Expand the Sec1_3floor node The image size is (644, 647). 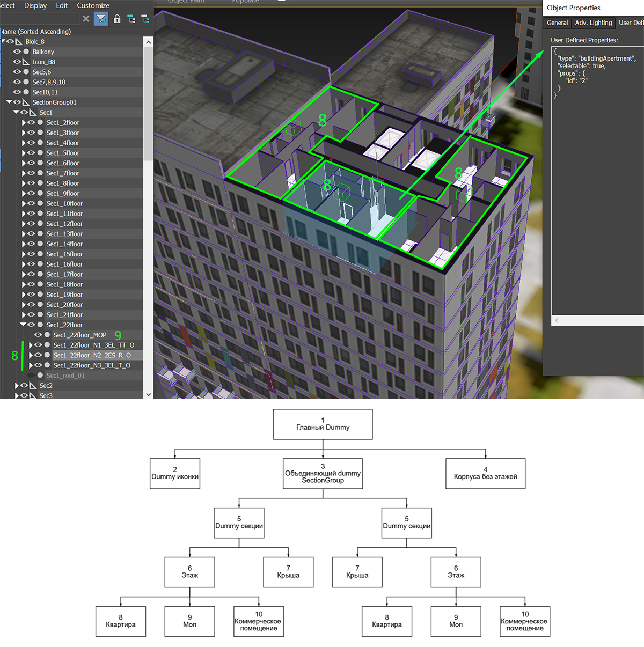tap(24, 133)
